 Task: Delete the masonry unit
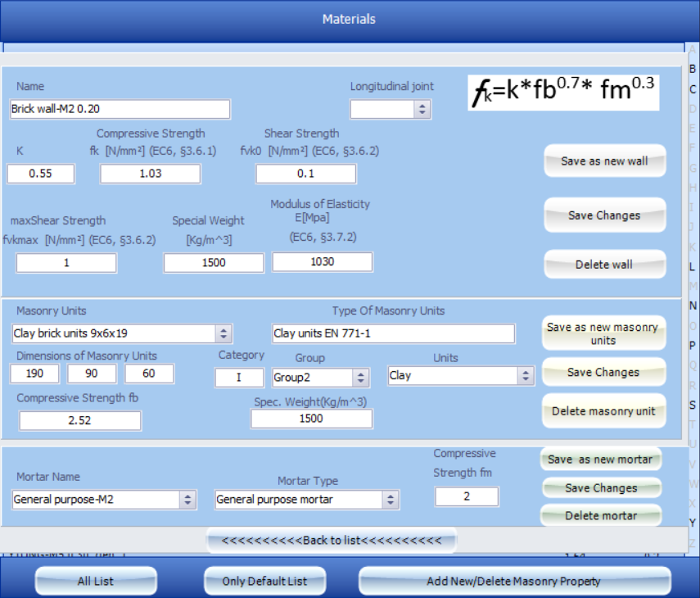pos(603,411)
